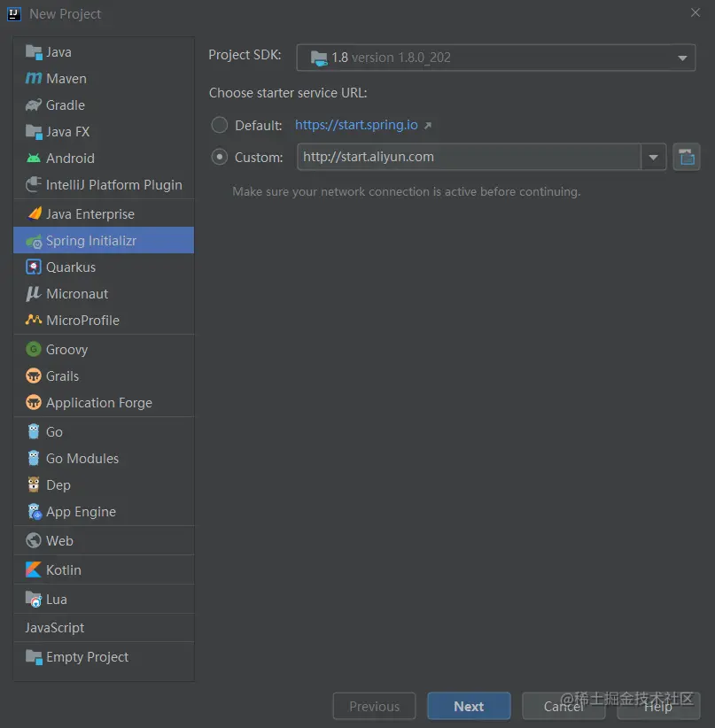Image resolution: width=715 pixels, height=728 pixels.
Task: Close the New Project dialog
Action: pyautogui.click(x=695, y=13)
